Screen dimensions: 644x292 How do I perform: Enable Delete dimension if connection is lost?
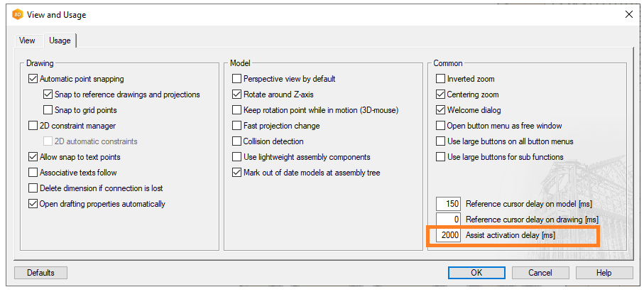pyautogui.click(x=33, y=188)
